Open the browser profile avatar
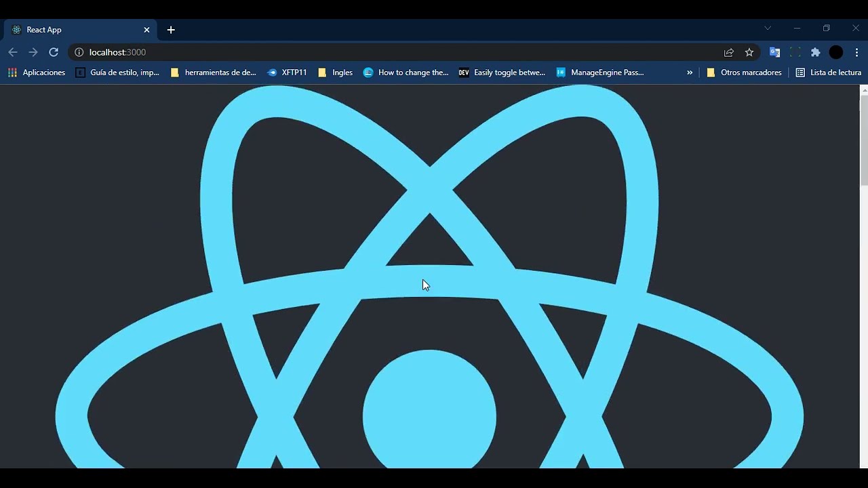The height and width of the screenshot is (488, 868). click(836, 52)
